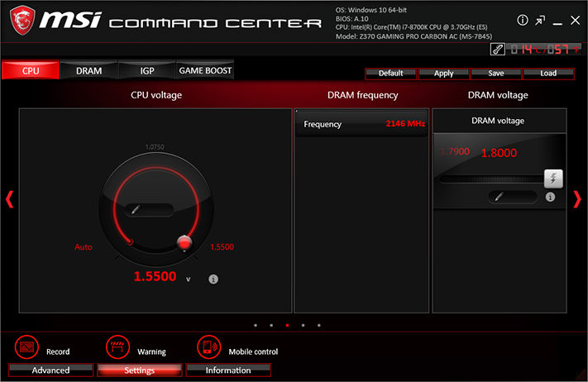Screen dimensions: 588x382
Task: Go to next page with right arrow
Action: (577, 199)
